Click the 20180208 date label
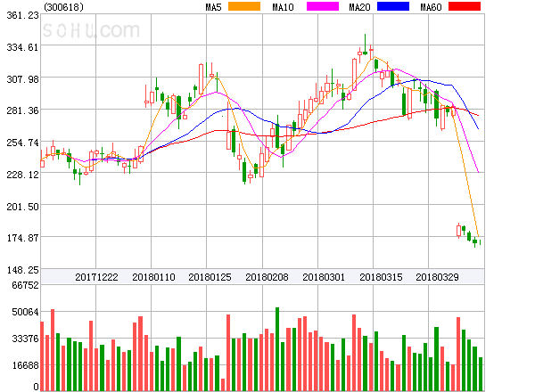Viewport: 535px width, 392px height. coord(267,277)
